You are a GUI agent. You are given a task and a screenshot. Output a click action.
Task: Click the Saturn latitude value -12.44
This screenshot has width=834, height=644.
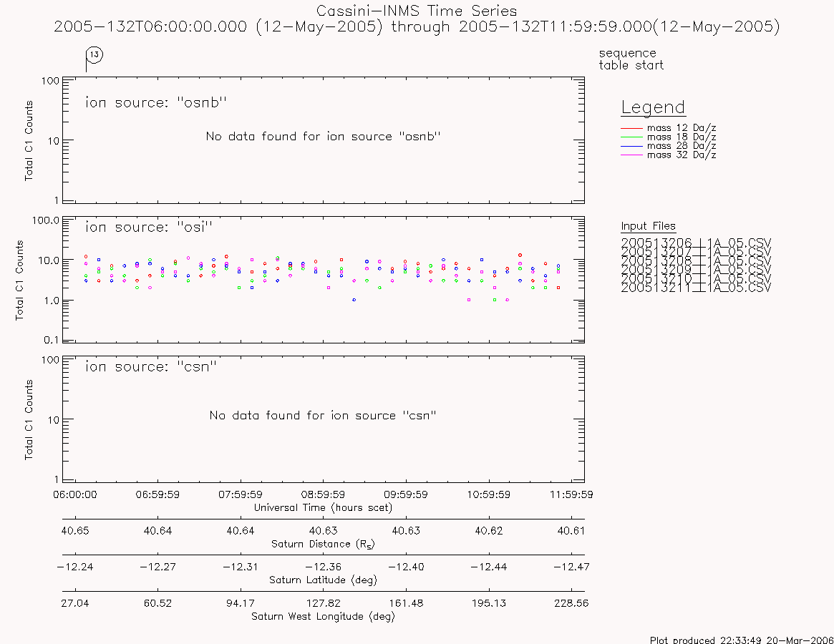coord(489,567)
